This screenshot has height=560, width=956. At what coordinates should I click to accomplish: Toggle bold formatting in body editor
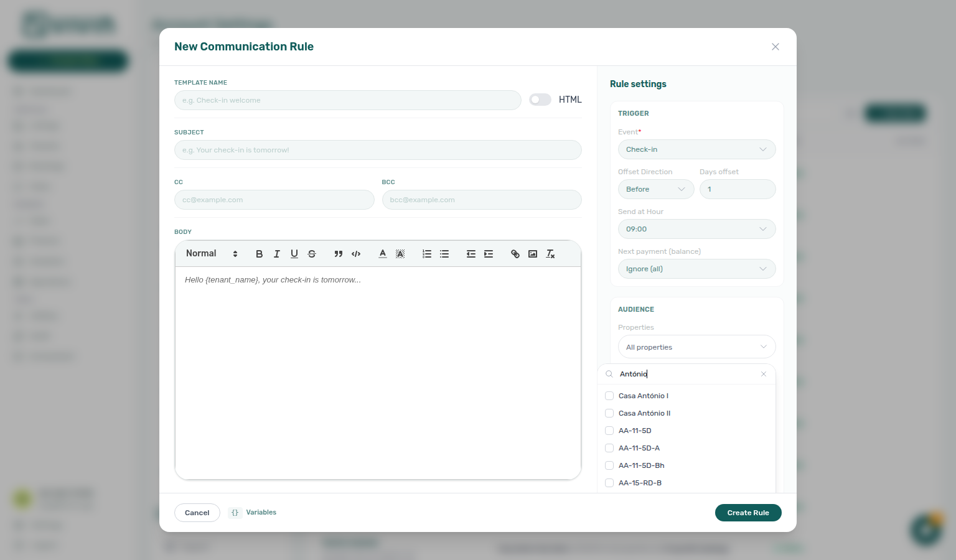point(260,254)
